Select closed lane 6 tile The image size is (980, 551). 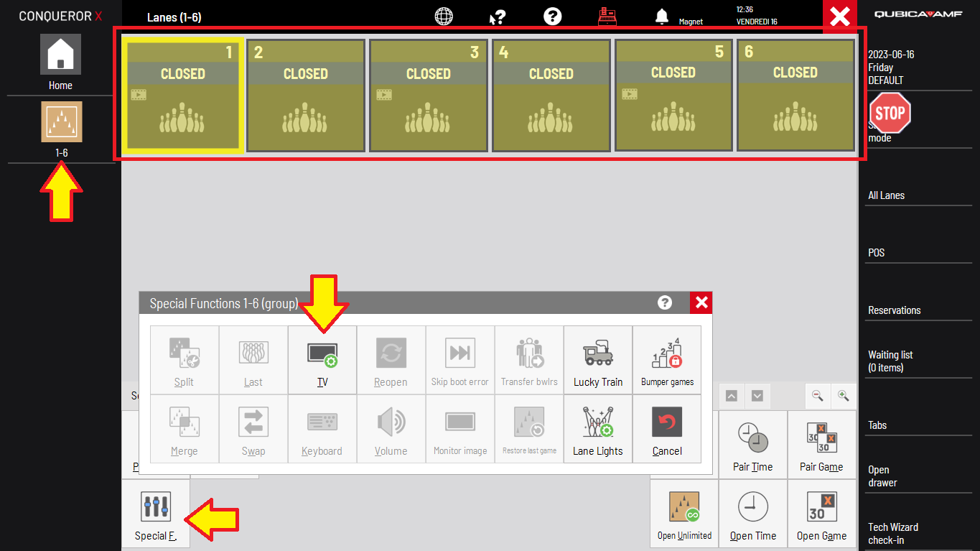point(795,95)
